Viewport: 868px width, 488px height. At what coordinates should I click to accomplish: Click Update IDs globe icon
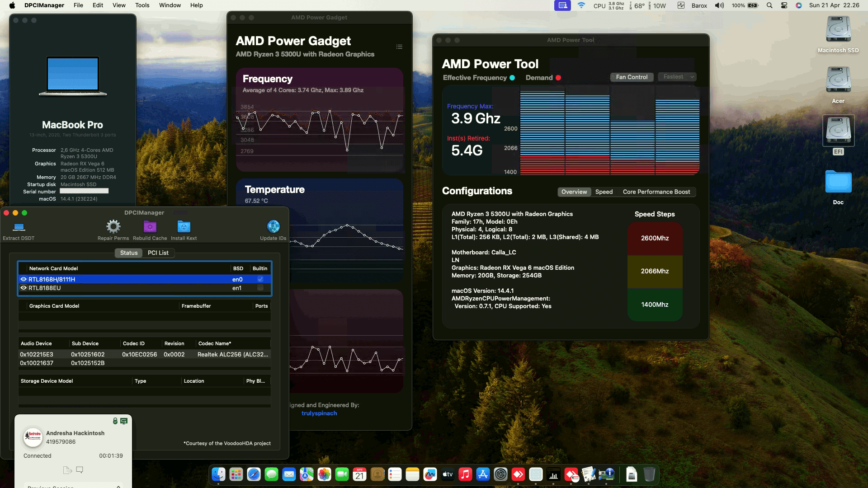pyautogui.click(x=273, y=226)
